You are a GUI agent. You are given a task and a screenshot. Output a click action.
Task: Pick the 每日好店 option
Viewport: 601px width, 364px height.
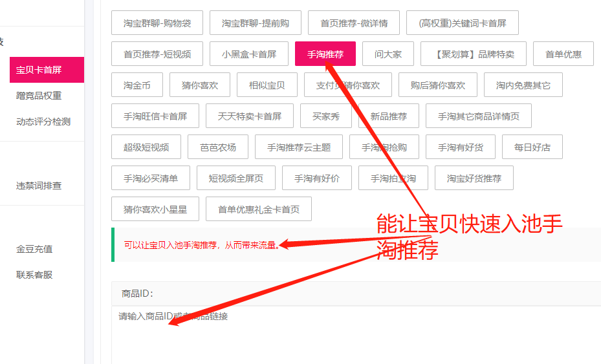pos(532,147)
